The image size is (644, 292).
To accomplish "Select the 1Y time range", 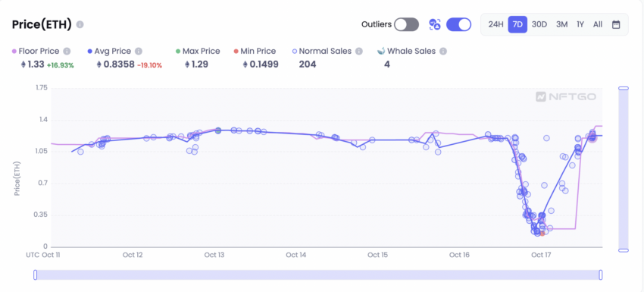I will click(x=580, y=25).
